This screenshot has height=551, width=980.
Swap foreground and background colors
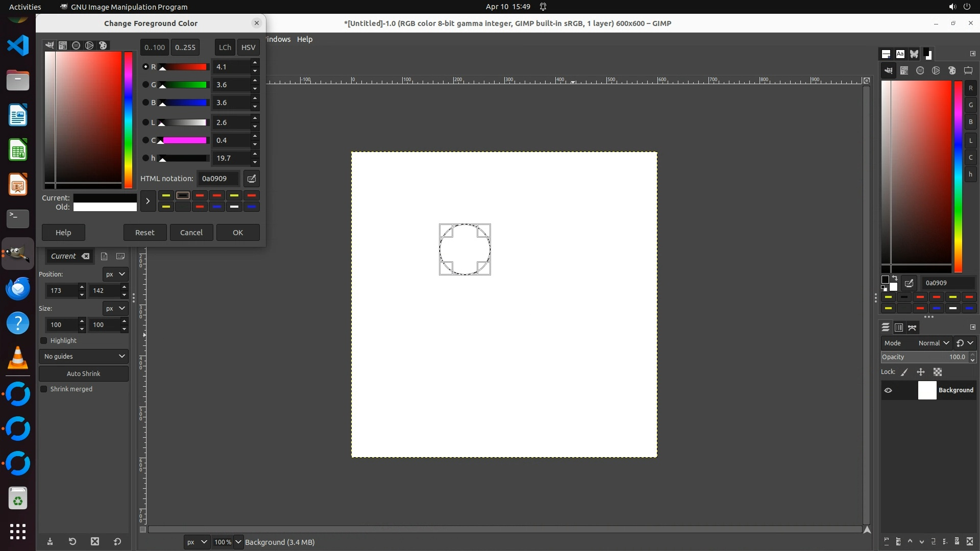click(894, 279)
